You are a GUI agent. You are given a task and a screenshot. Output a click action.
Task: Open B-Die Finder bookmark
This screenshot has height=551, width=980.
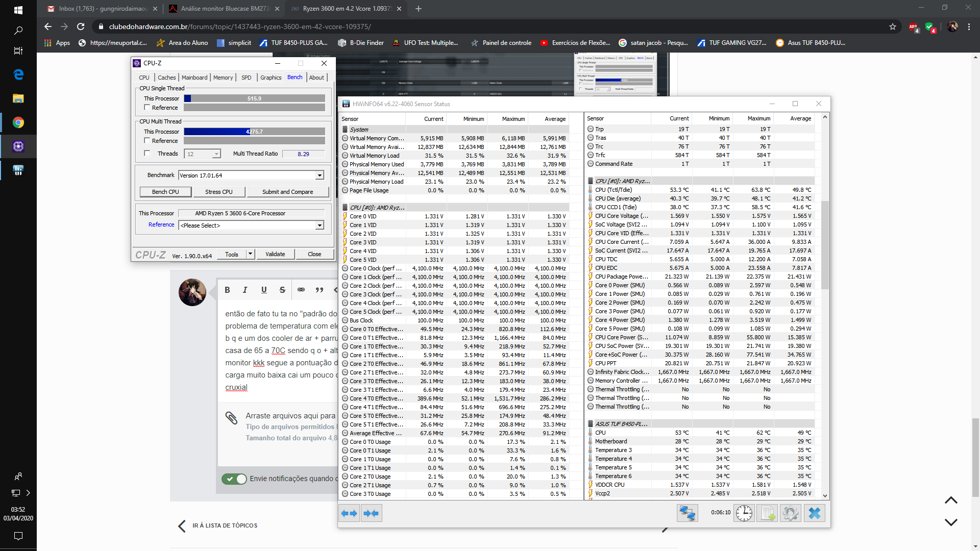(x=361, y=43)
